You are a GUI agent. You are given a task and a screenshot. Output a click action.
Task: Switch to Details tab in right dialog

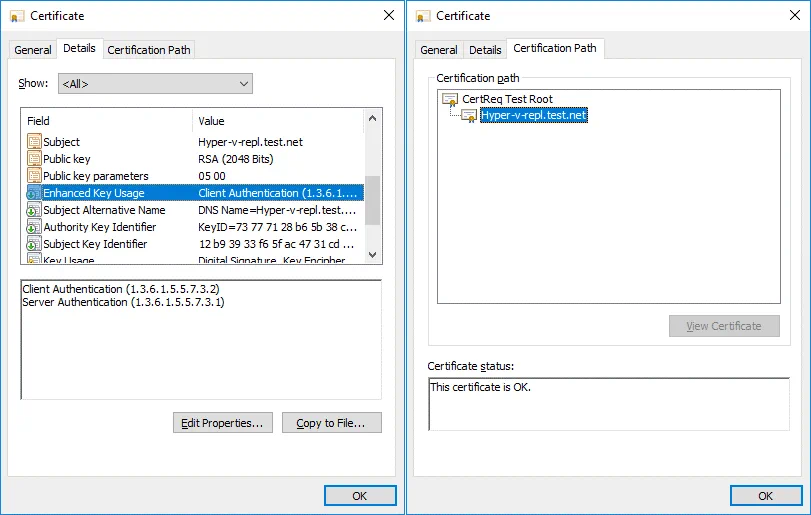[485, 50]
